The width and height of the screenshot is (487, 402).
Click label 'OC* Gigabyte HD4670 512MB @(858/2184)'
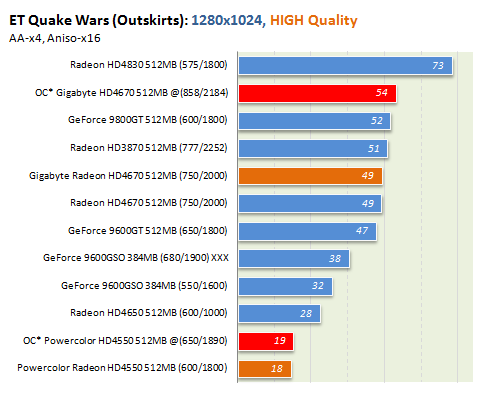pyautogui.click(x=132, y=93)
